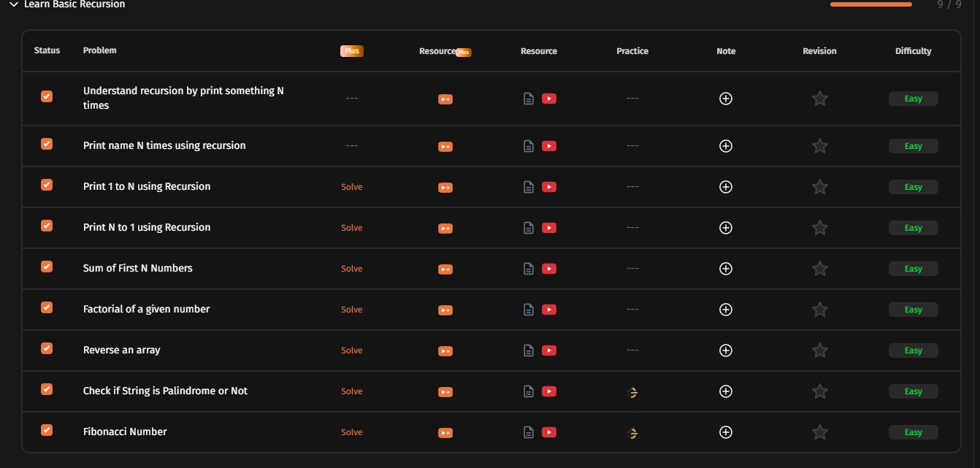Click the orange 9/9 progress bar

click(870, 4)
